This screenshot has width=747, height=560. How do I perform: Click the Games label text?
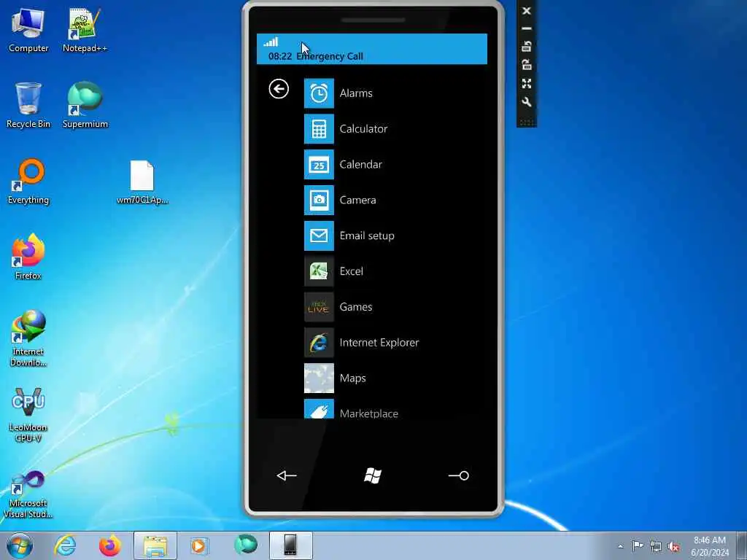click(x=356, y=307)
